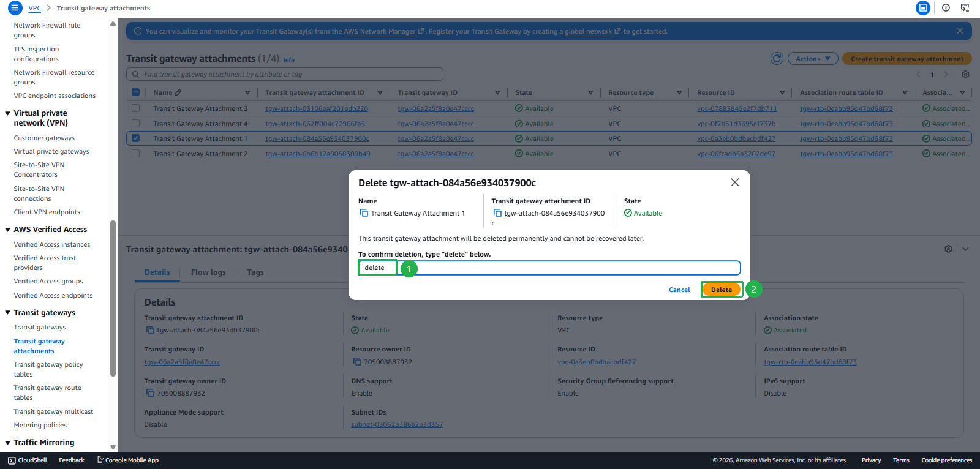Viewport: 980px width, 469px height.
Task: Select Transit Gateway Attachment 2 checkbox
Action: click(x=135, y=154)
